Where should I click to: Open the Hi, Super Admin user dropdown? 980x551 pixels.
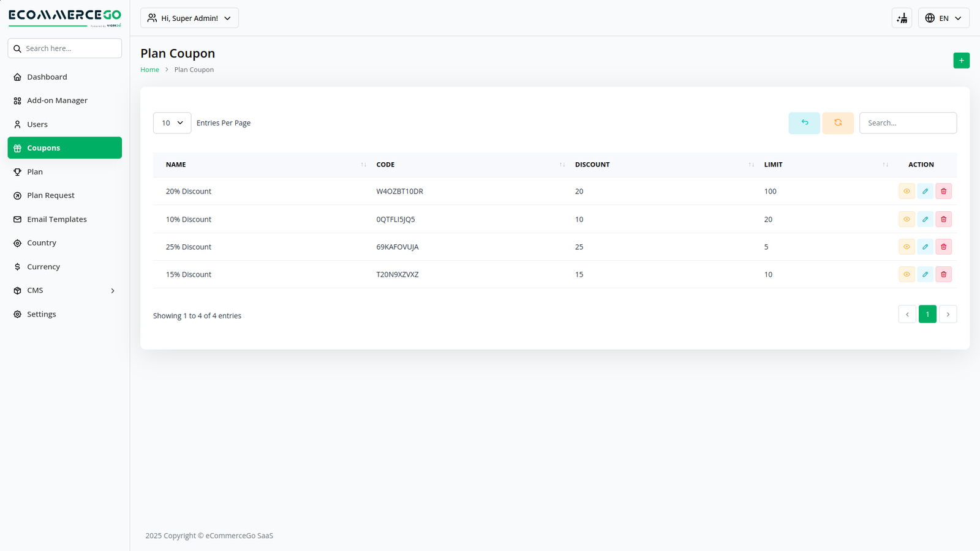[x=189, y=18]
